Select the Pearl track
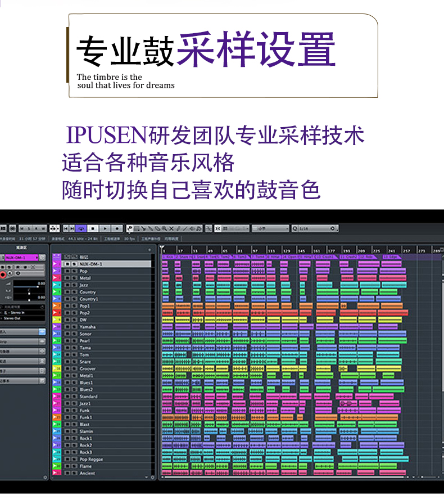 [x=106, y=341]
